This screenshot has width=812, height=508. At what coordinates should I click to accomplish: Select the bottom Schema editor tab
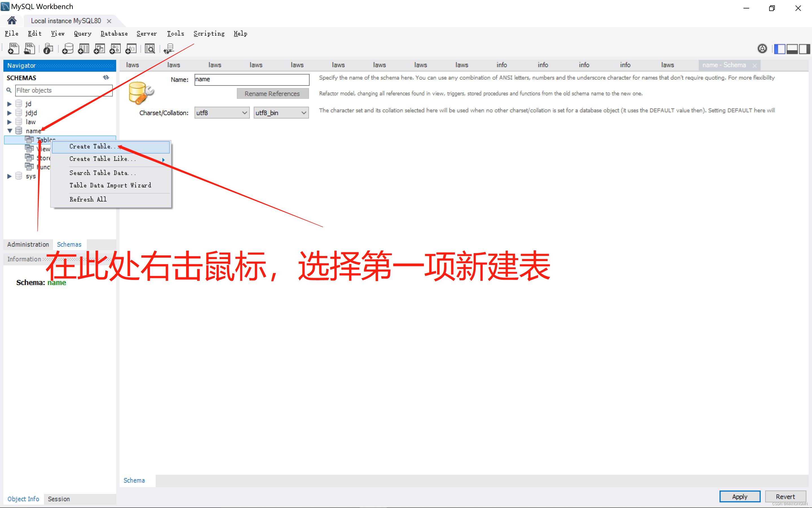tap(134, 480)
